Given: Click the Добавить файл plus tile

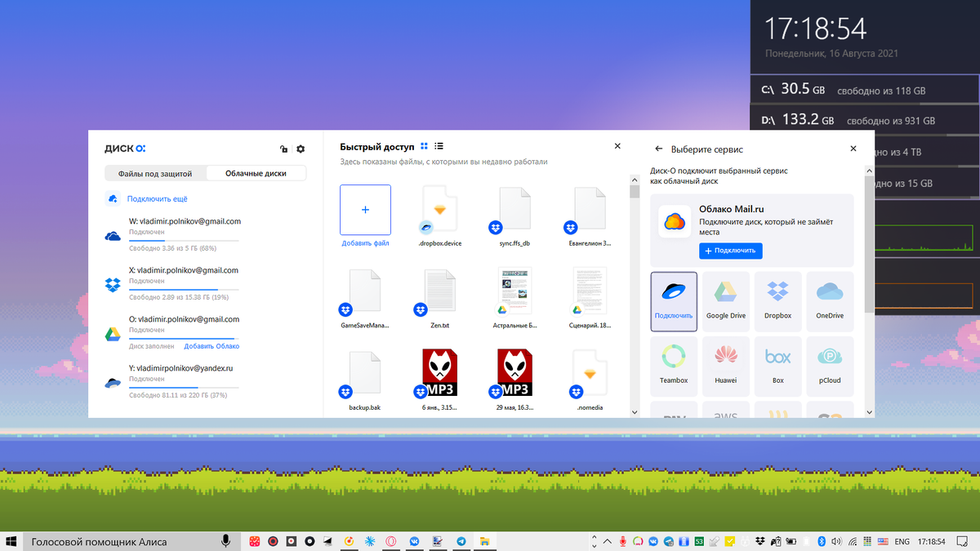Looking at the screenshot, I should pyautogui.click(x=365, y=210).
